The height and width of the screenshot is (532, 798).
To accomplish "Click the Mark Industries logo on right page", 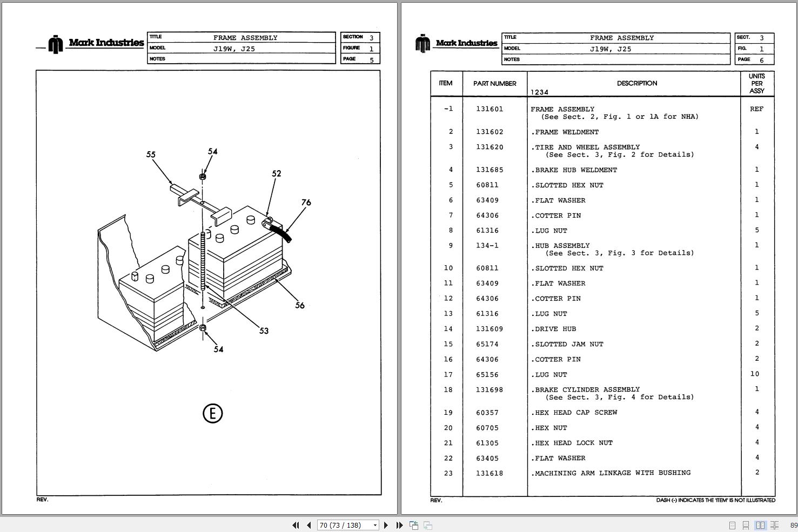I will [x=457, y=43].
